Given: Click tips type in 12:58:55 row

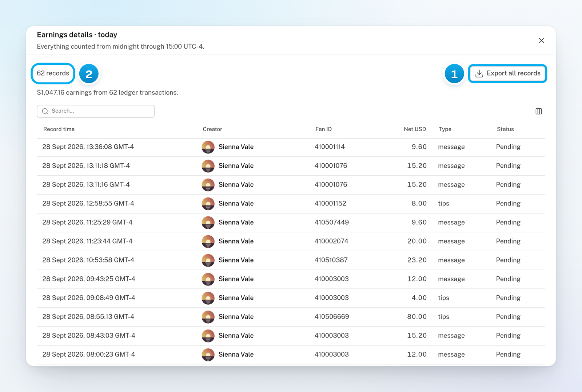Looking at the screenshot, I should click(443, 204).
